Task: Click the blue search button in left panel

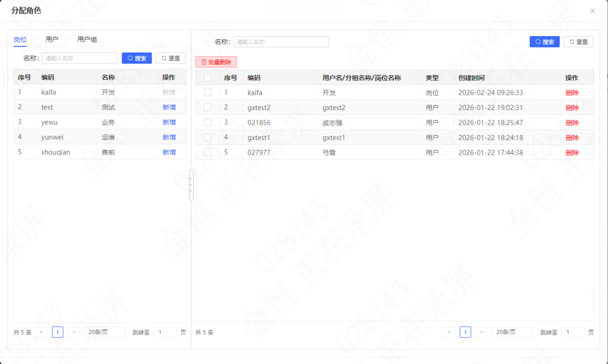Action: [x=137, y=58]
